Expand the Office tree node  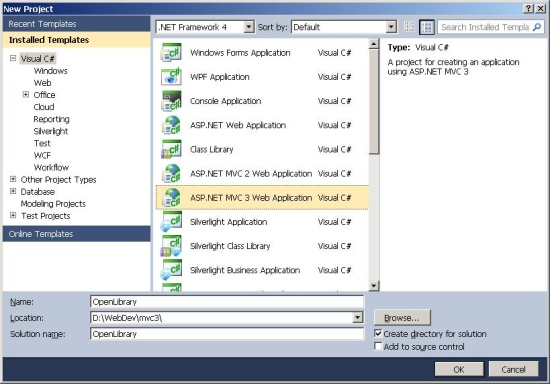[x=26, y=94]
